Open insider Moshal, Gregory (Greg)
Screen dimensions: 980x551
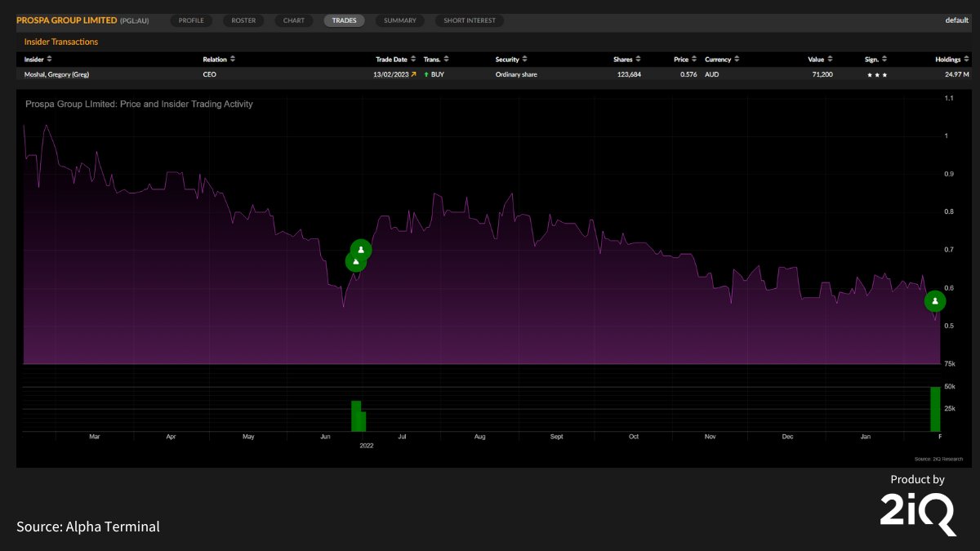pyautogui.click(x=56, y=74)
